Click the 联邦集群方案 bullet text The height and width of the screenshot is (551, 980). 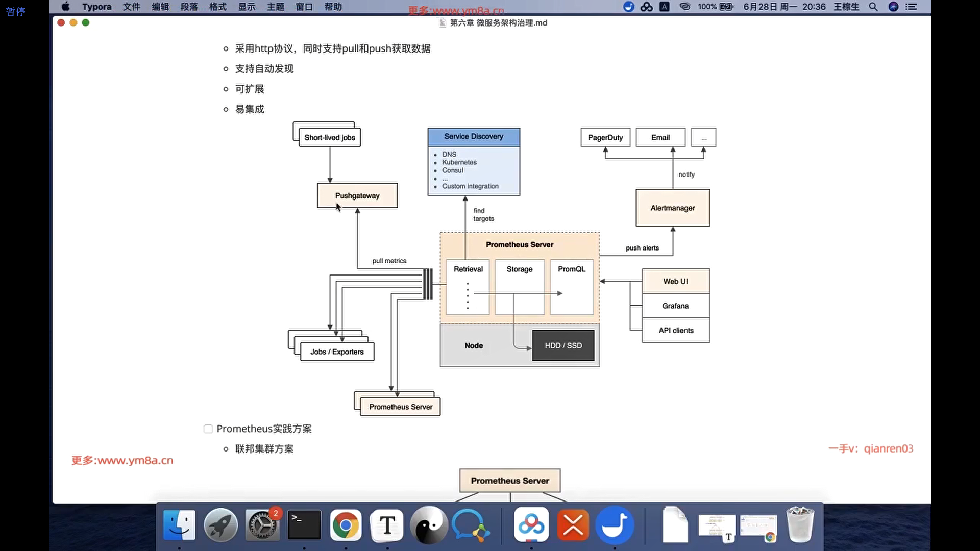(264, 449)
